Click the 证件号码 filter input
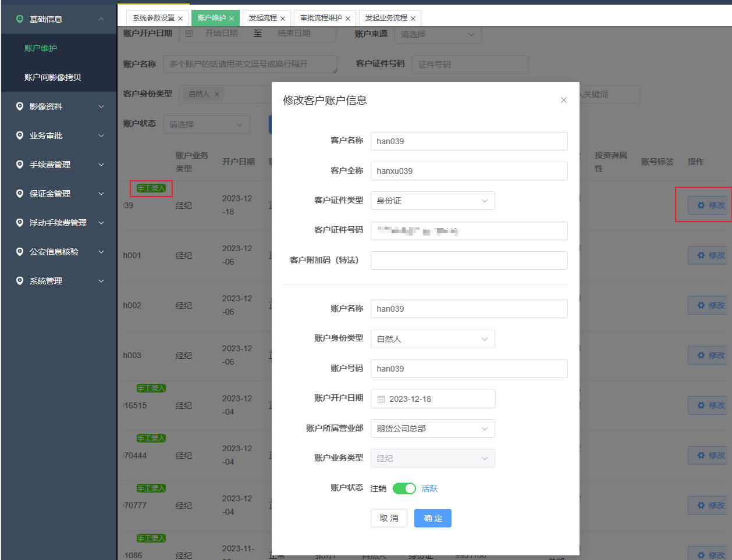Viewport: 732px width, 560px height. 470,65
